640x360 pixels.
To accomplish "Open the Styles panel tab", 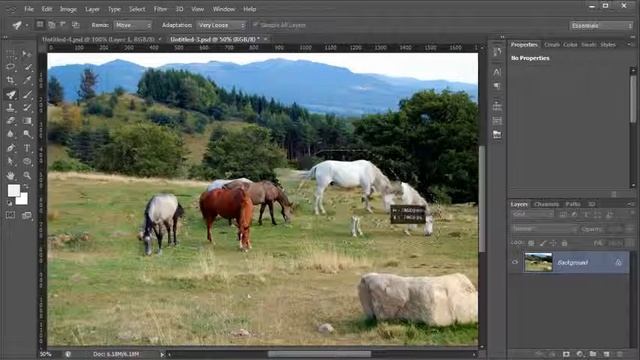I will tap(608, 44).
